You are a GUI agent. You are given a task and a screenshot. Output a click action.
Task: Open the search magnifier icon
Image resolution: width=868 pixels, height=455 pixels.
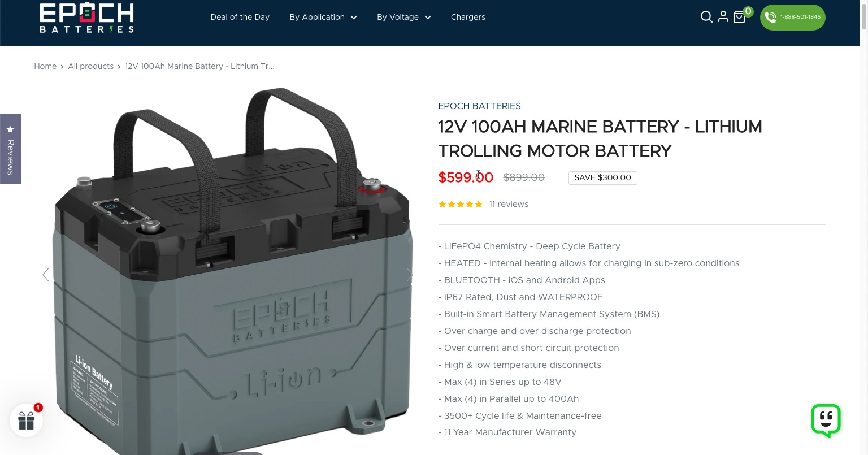click(x=706, y=17)
